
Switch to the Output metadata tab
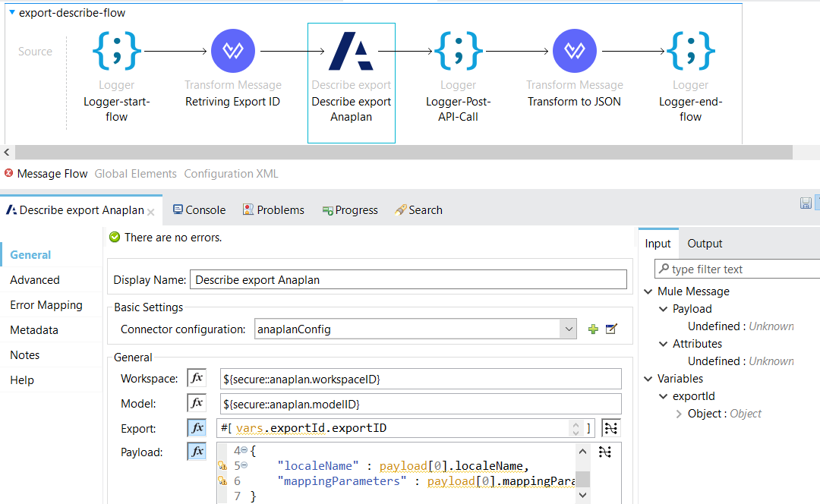705,244
